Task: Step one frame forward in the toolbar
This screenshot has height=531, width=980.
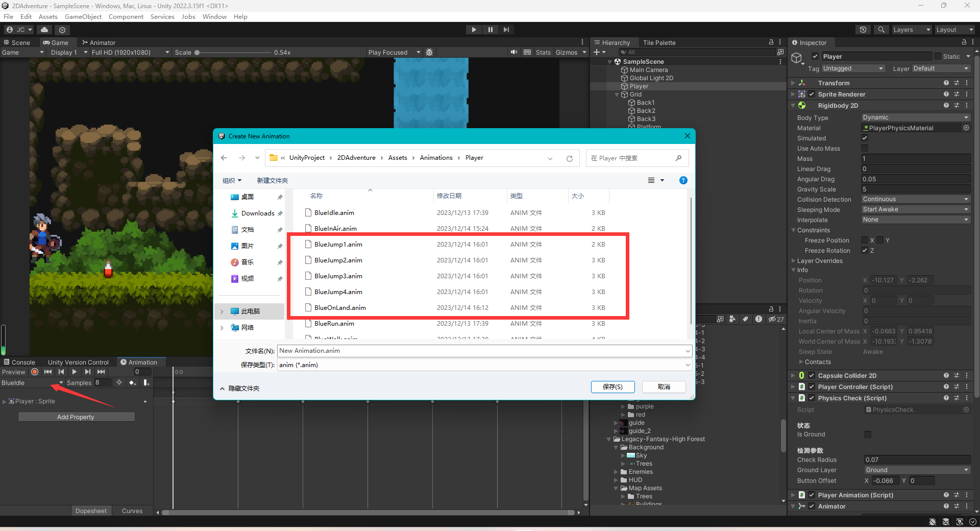Action: point(506,30)
